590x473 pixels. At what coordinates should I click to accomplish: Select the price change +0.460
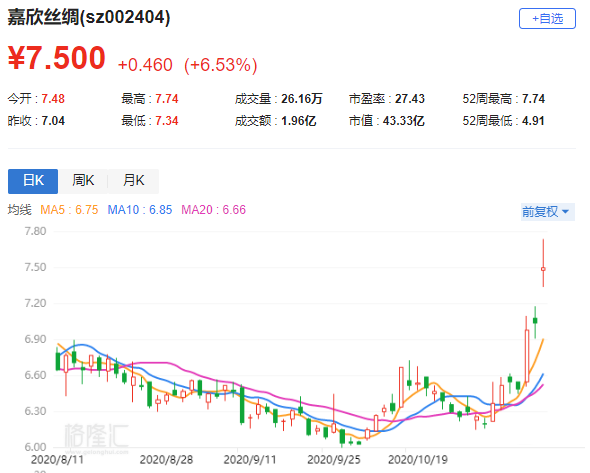click(x=145, y=65)
